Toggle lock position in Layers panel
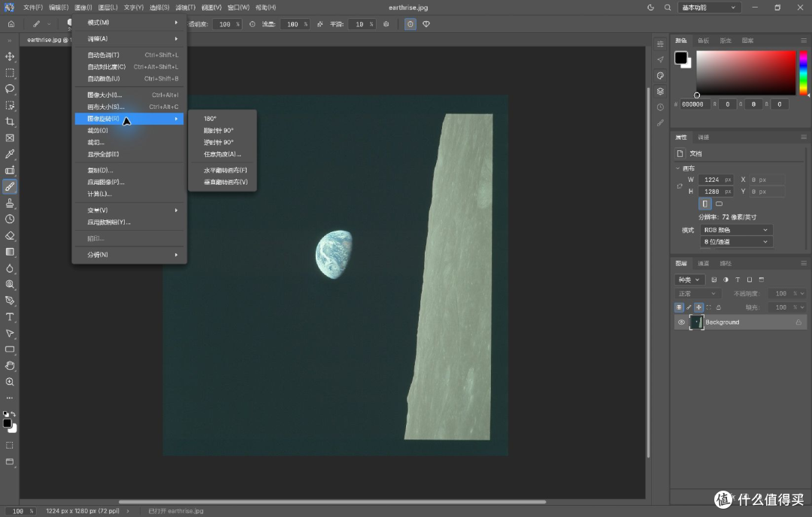 [698, 307]
